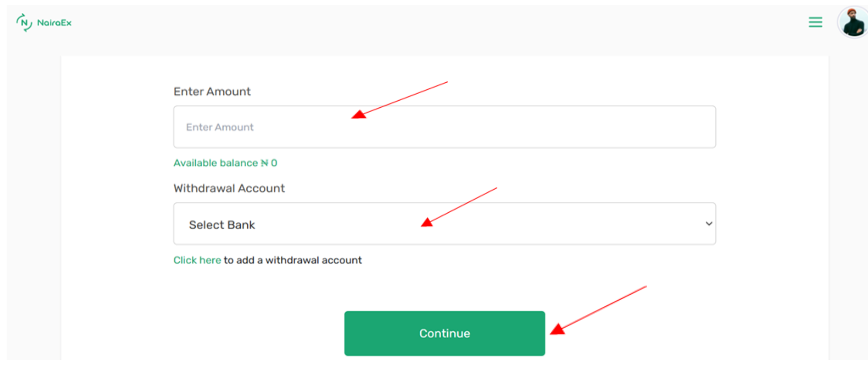The width and height of the screenshot is (868, 365).
Task: Open the green hamburger menu
Action: point(815,22)
